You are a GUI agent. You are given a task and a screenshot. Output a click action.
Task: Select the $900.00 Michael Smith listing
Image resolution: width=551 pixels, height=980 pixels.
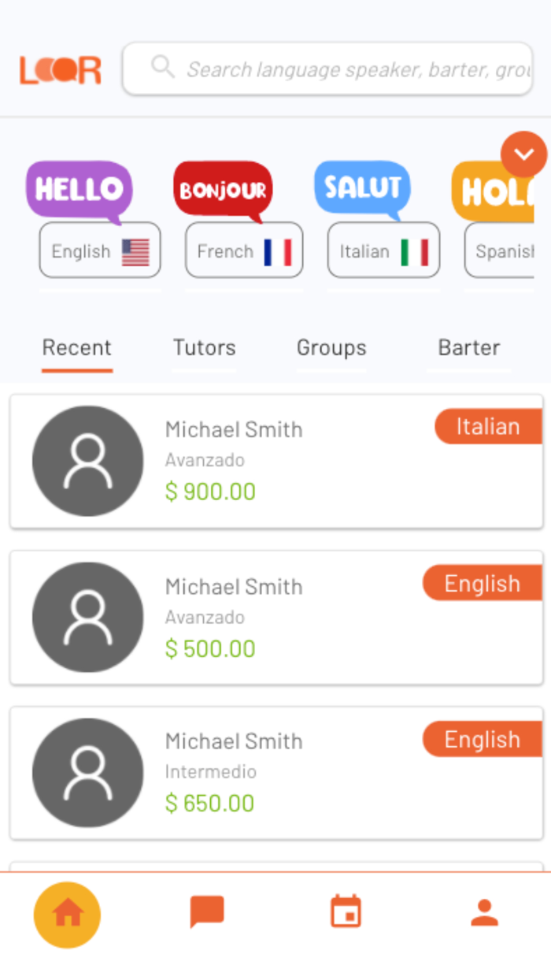pyautogui.click(x=236, y=460)
